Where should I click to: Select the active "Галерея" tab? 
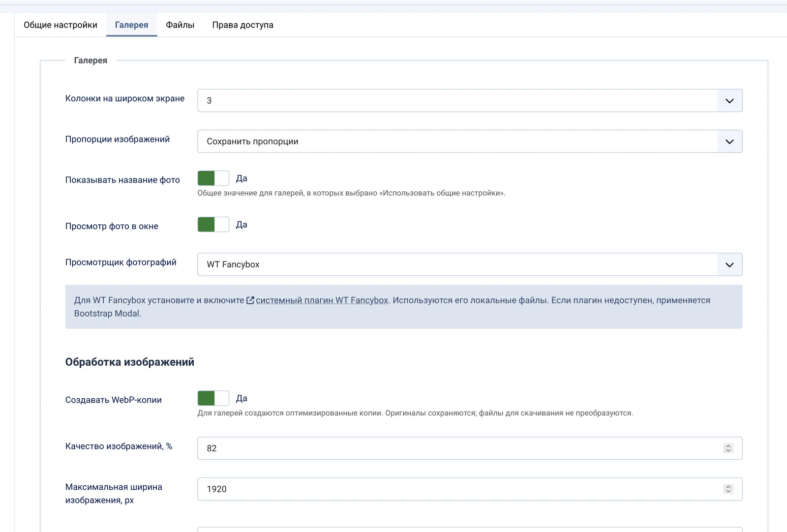pos(131,25)
